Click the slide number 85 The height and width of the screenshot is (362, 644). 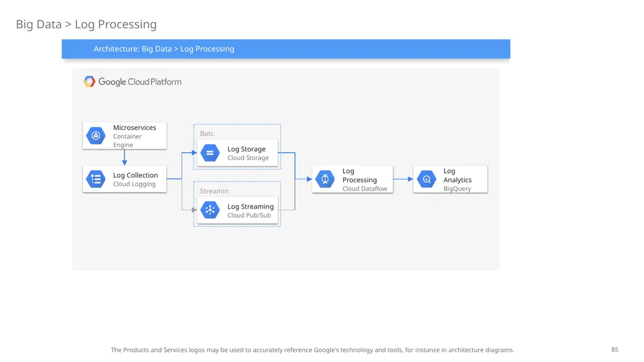click(x=614, y=349)
